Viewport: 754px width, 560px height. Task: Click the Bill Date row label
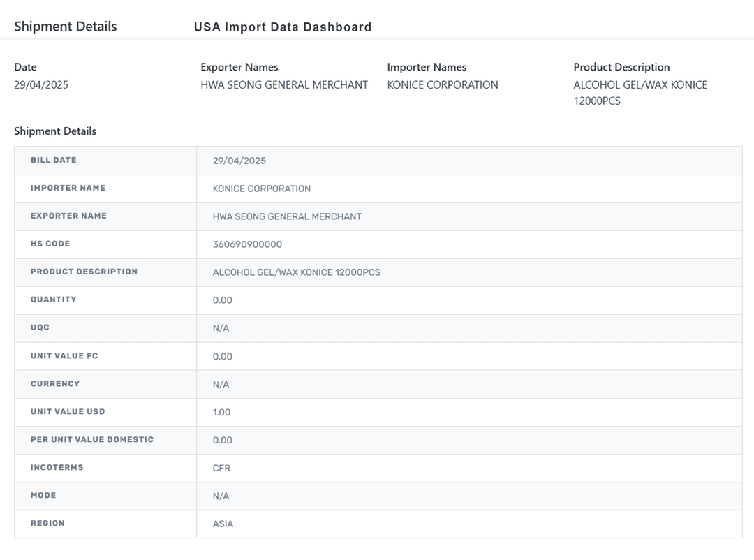53,160
